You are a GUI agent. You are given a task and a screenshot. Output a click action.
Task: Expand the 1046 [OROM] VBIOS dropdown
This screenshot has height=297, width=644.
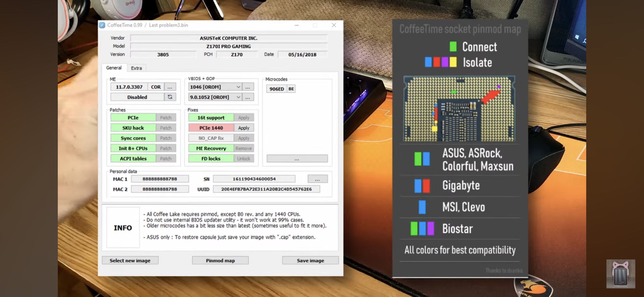[238, 87]
